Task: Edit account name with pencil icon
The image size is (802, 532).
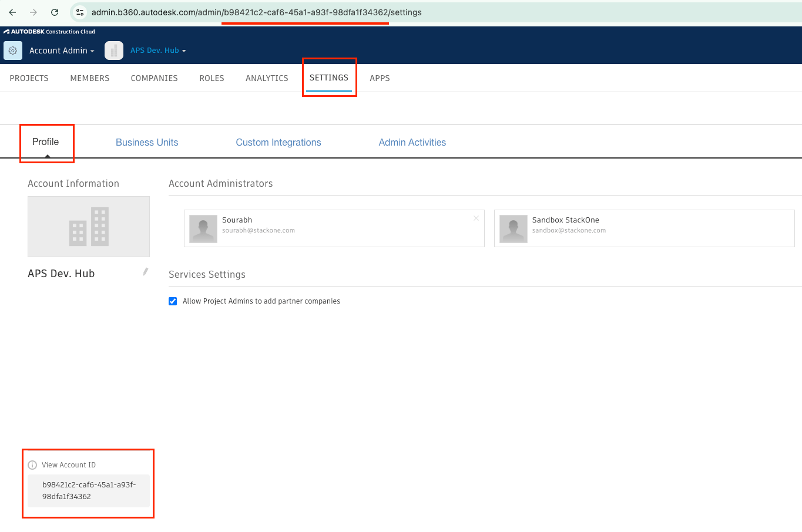Action: (145, 272)
